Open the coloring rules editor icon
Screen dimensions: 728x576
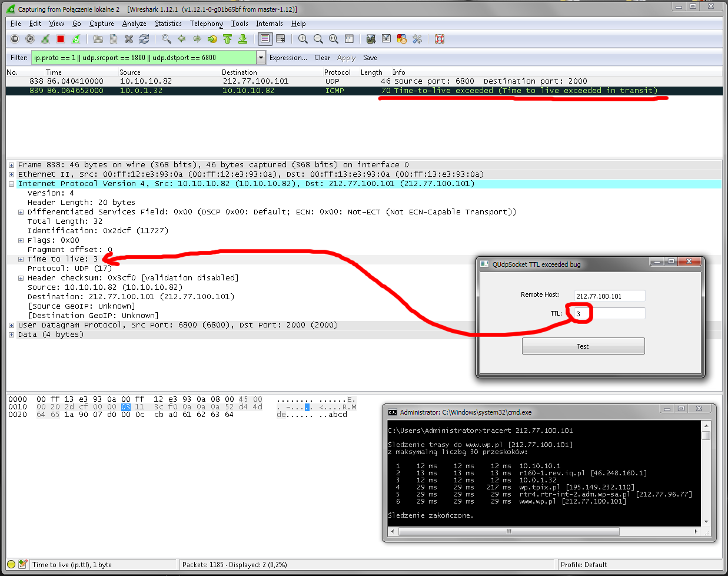(x=402, y=39)
